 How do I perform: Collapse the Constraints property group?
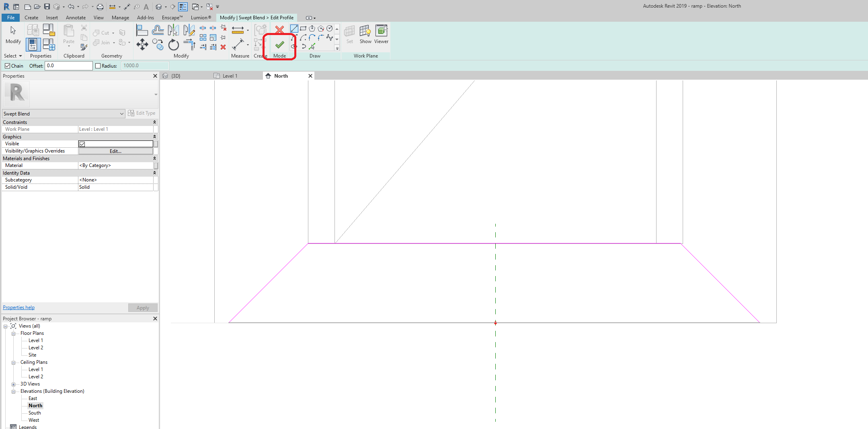point(154,122)
